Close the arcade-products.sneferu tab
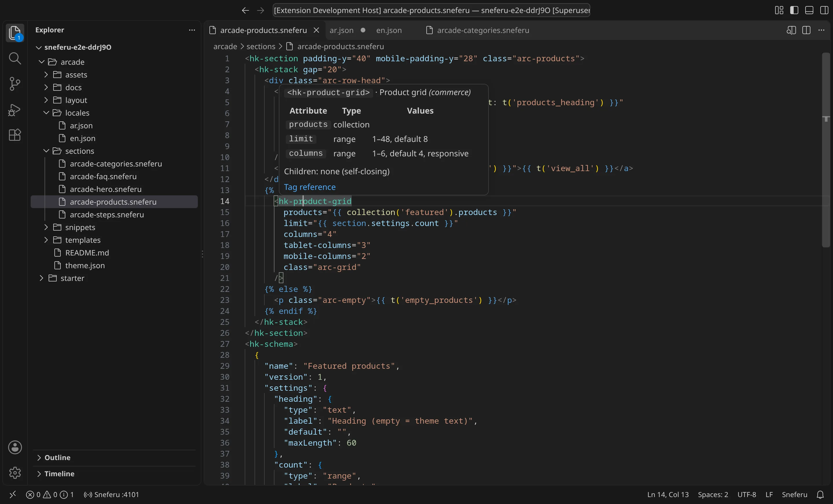The width and height of the screenshot is (833, 504). [x=316, y=30]
